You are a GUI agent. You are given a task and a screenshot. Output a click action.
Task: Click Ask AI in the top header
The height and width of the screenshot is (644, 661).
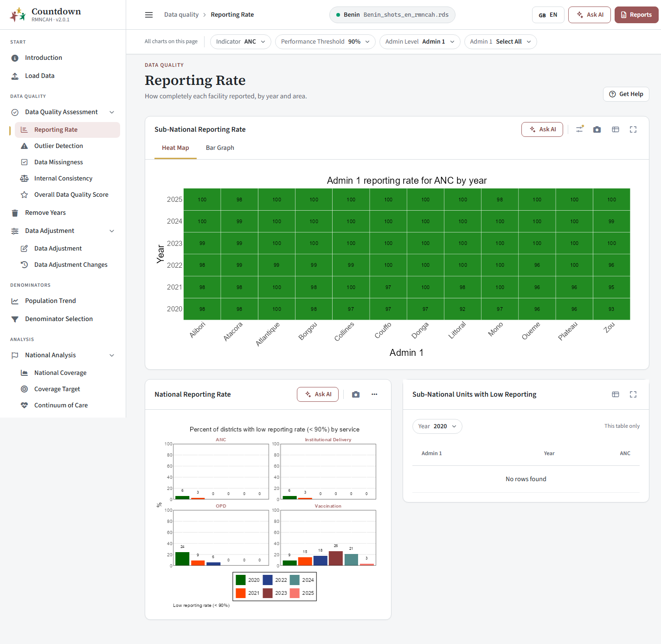(x=590, y=15)
